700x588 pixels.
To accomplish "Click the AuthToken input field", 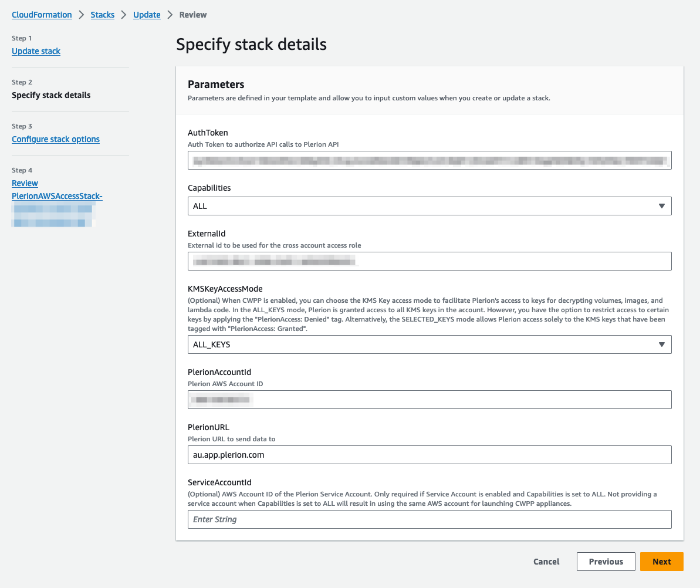I will click(x=430, y=160).
